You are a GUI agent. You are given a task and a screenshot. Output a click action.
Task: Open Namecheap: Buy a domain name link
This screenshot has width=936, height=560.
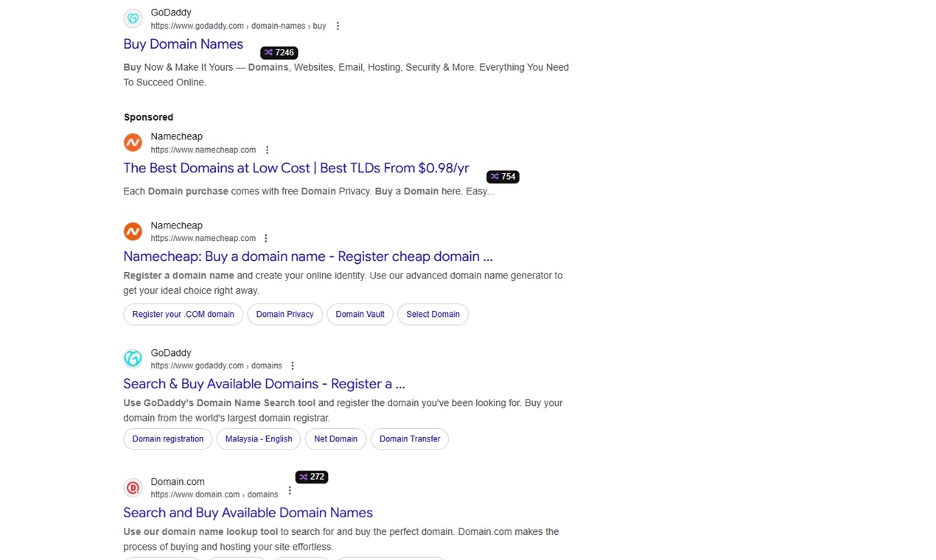point(308,256)
